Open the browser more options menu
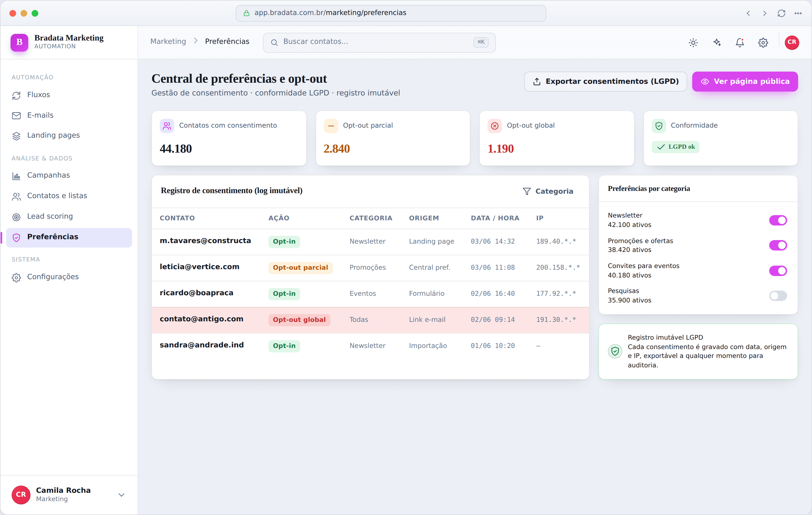 pyautogui.click(x=798, y=13)
